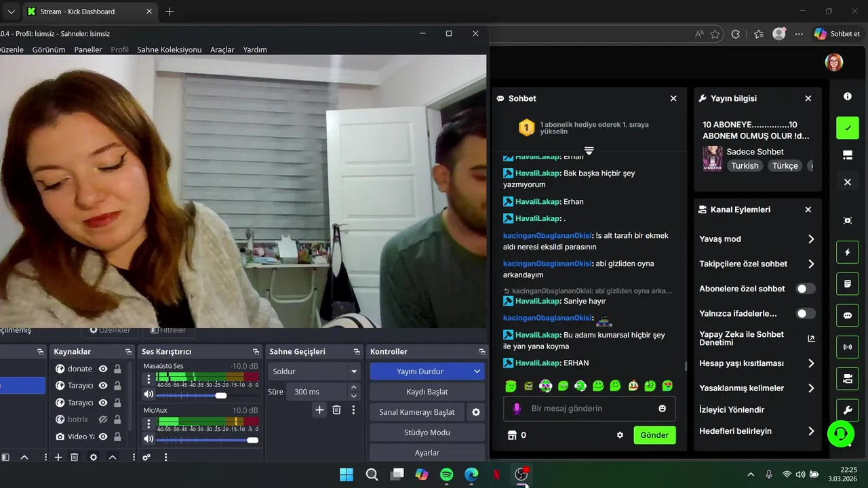Click the green checkmark icon in Kick sidebar
This screenshot has width=868, height=488.
pyautogui.click(x=847, y=127)
